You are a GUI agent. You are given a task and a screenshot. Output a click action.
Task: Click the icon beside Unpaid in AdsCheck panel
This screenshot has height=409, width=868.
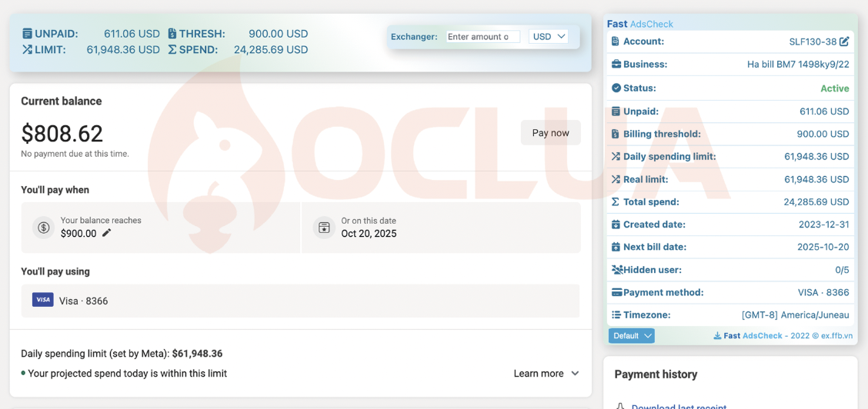616,111
